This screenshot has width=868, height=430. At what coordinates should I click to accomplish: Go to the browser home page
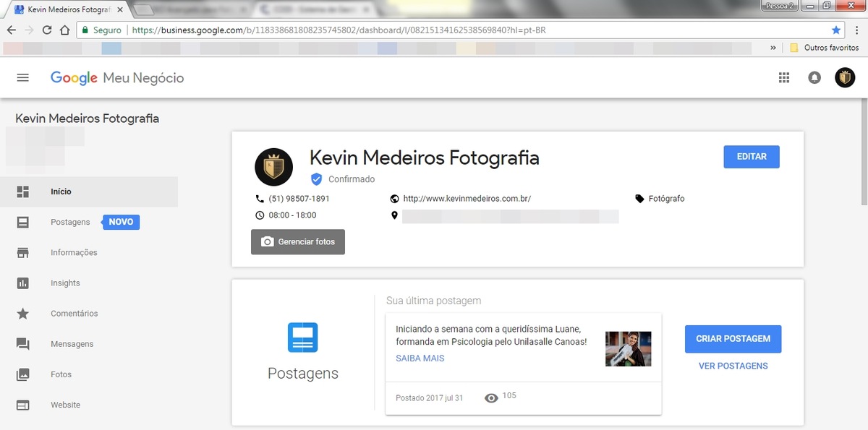64,30
